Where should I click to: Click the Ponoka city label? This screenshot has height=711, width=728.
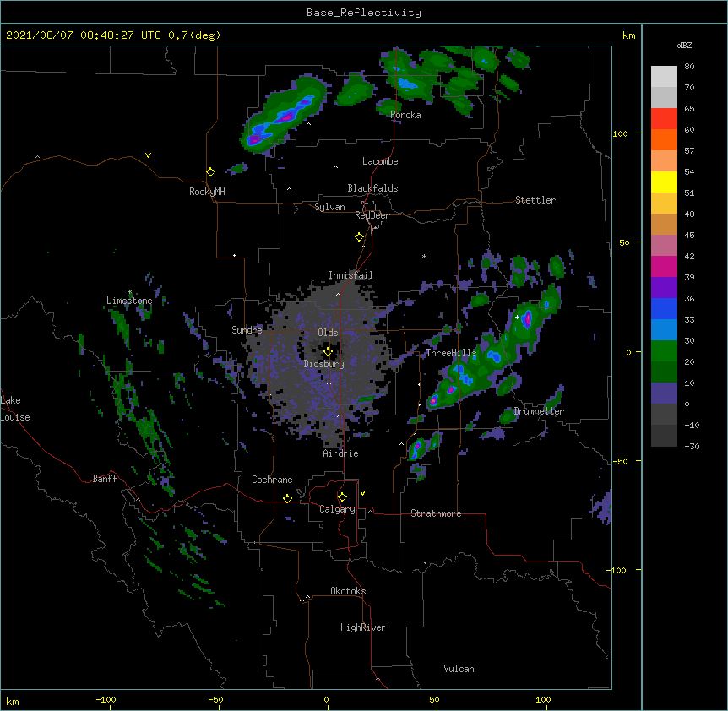click(405, 115)
